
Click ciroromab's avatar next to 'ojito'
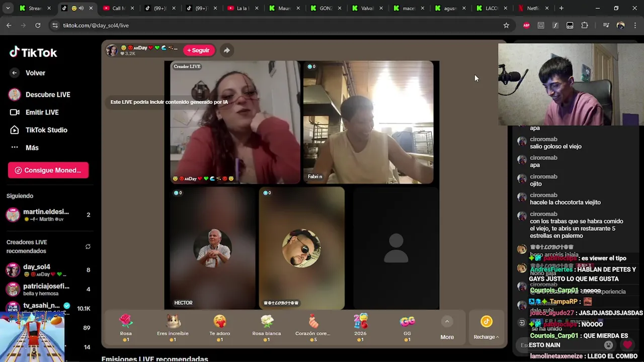(x=522, y=178)
